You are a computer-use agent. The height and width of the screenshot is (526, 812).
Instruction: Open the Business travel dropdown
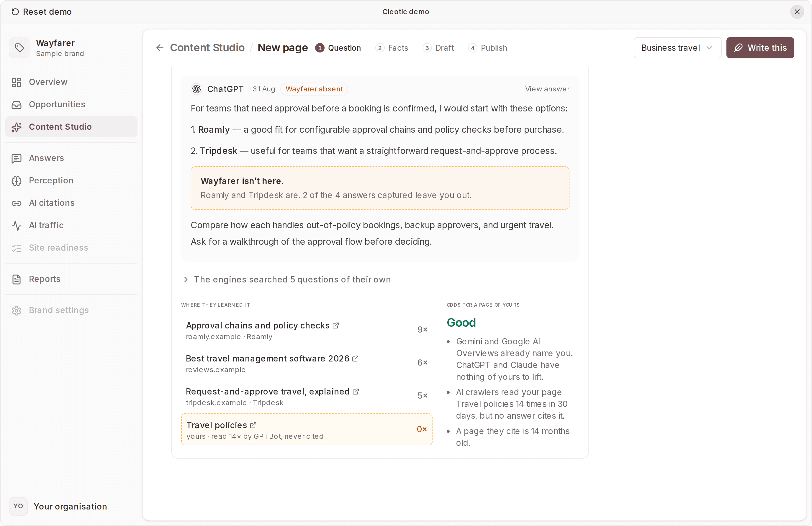[677, 48]
